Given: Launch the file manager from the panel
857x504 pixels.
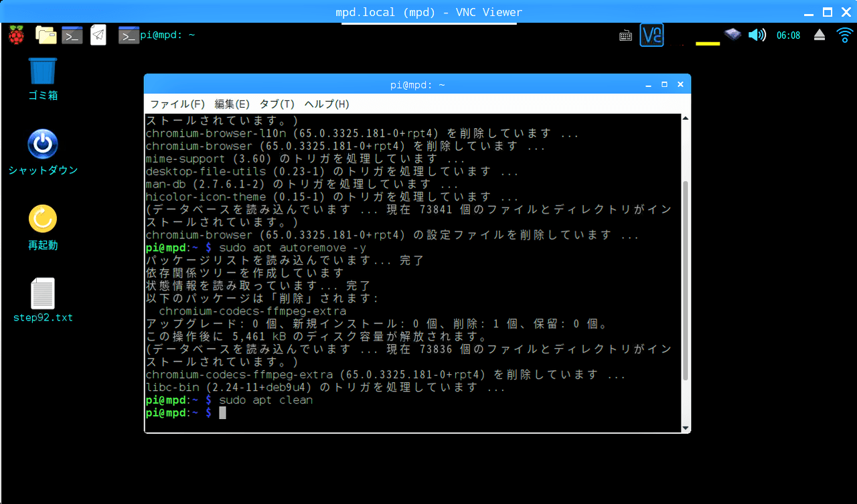Looking at the screenshot, I should pyautogui.click(x=46, y=35).
